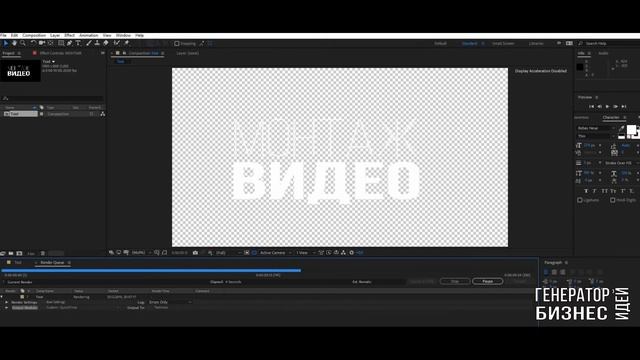This screenshot has width=640, height=360.
Task: Click the delete trash icon in Project footer
Action: click(x=43, y=253)
